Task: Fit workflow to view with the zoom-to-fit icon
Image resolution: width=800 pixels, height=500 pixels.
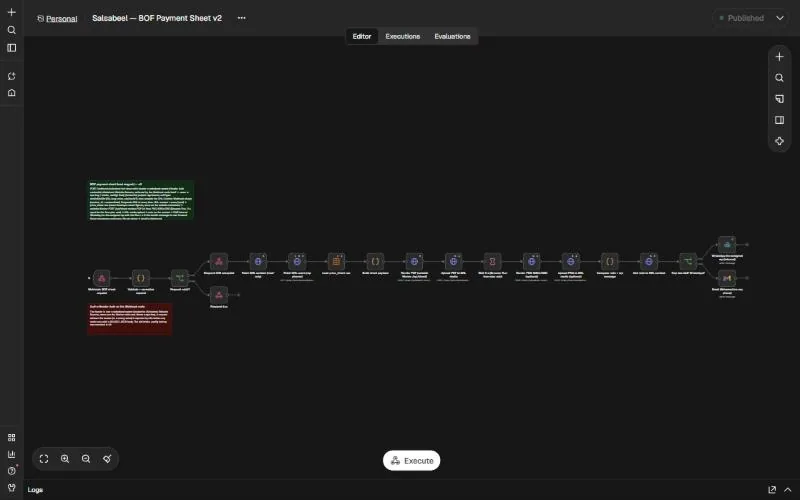Action: 44,459
